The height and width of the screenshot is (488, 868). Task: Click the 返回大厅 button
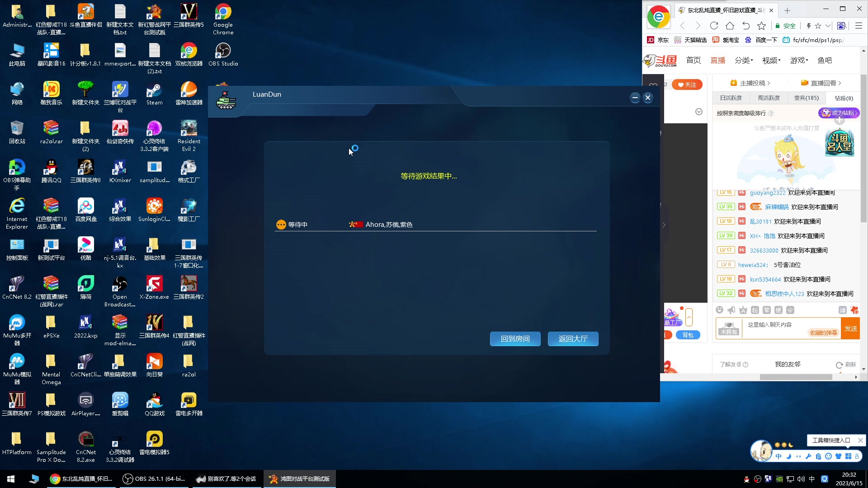pyautogui.click(x=573, y=339)
